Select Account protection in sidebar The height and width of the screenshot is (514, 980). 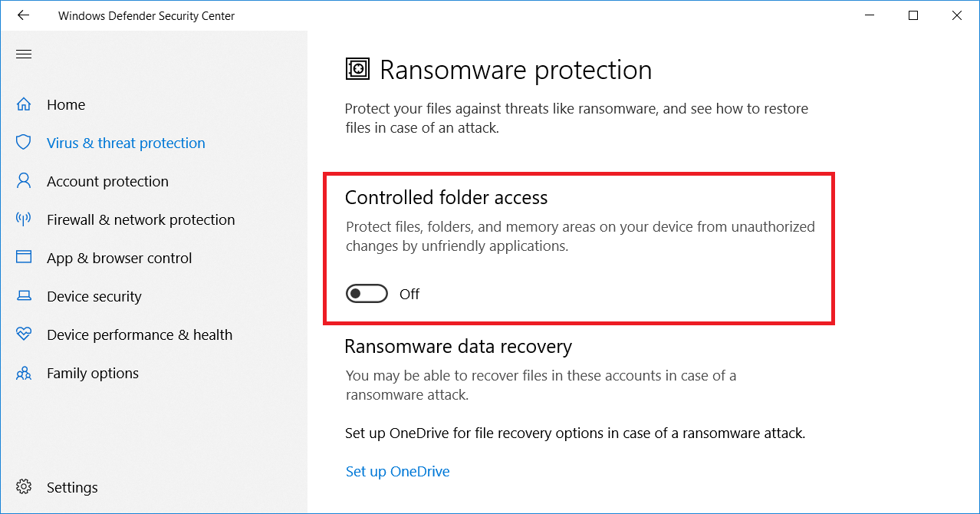pyautogui.click(x=107, y=181)
